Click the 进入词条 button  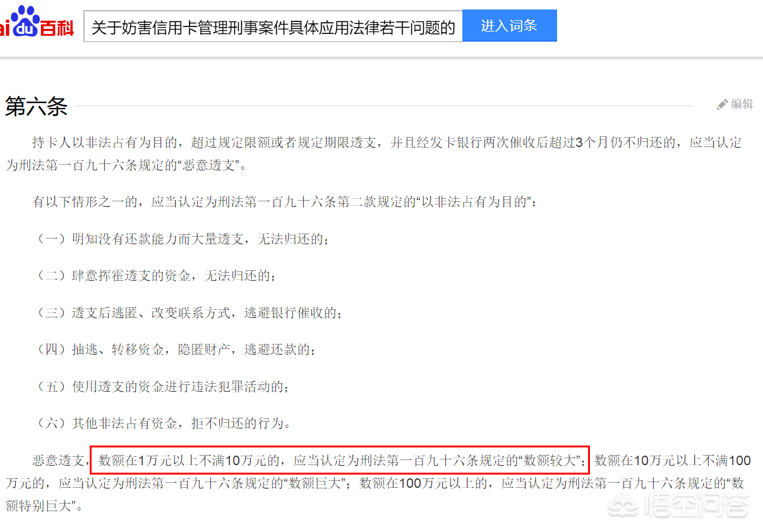509,26
